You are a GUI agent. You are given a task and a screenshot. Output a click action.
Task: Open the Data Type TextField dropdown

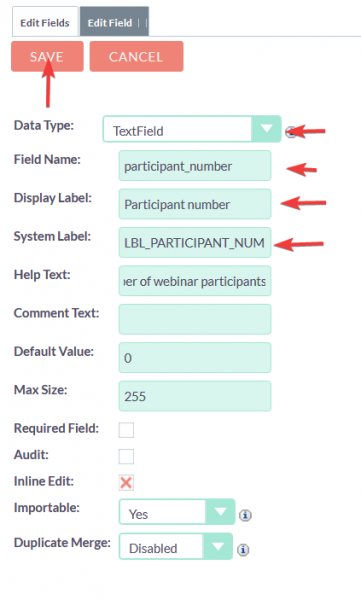[192, 129]
